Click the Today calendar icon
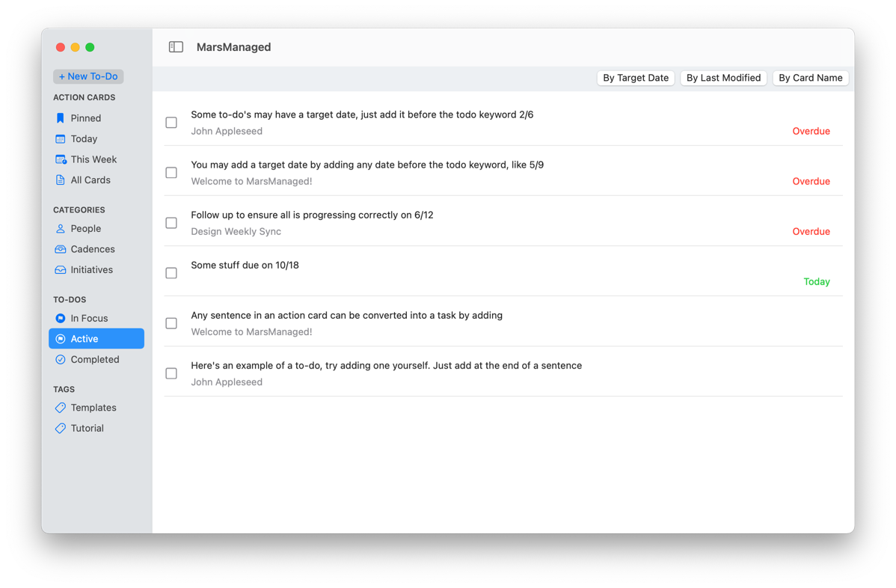Viewport: 896px width, 588px height. (60, 139)
